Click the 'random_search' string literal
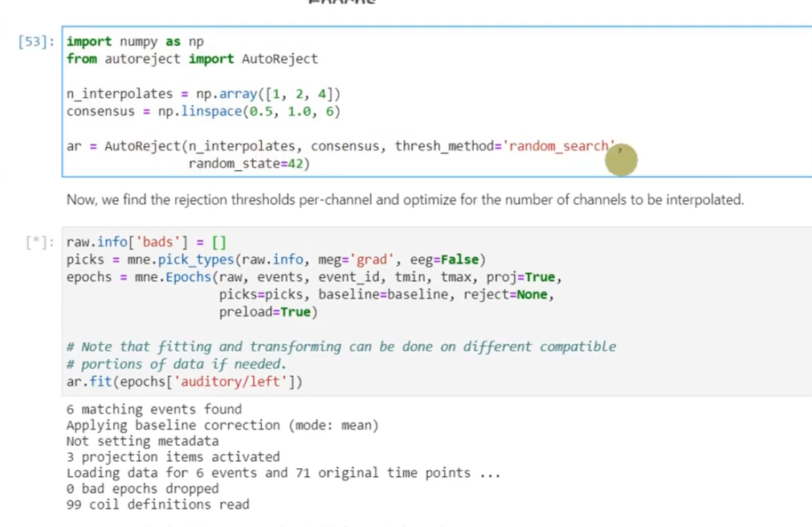Viewport: 812px width, 527px height. (x=560, y=145)
